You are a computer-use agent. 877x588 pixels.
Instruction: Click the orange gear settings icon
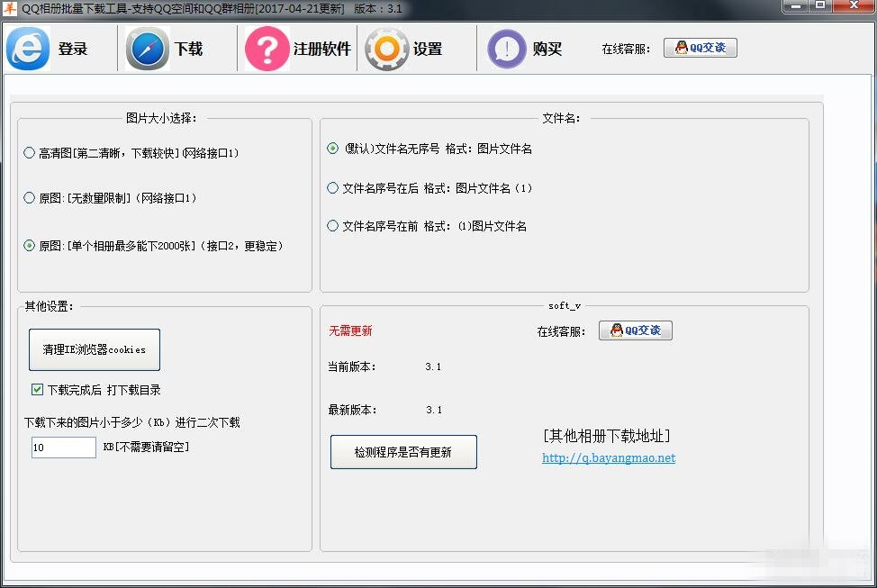387,49
